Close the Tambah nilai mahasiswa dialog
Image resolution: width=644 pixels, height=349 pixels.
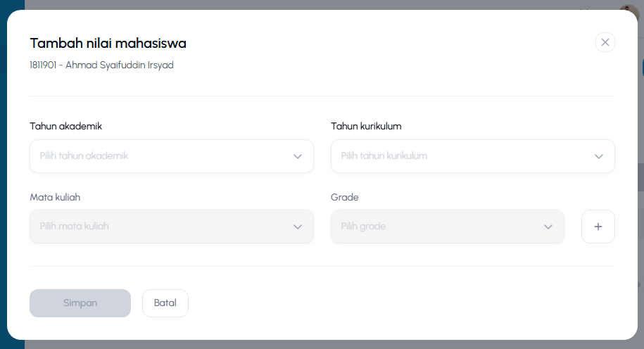(x=605, y=42)
